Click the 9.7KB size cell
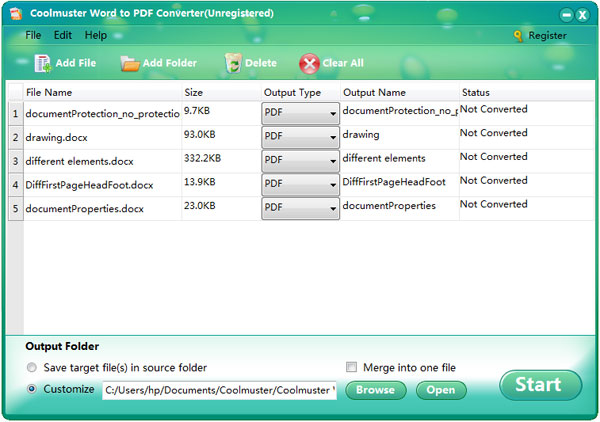Image resolution: width=600 pixels, height=422 pixels. pyautogui.click(x=221, y=114)
